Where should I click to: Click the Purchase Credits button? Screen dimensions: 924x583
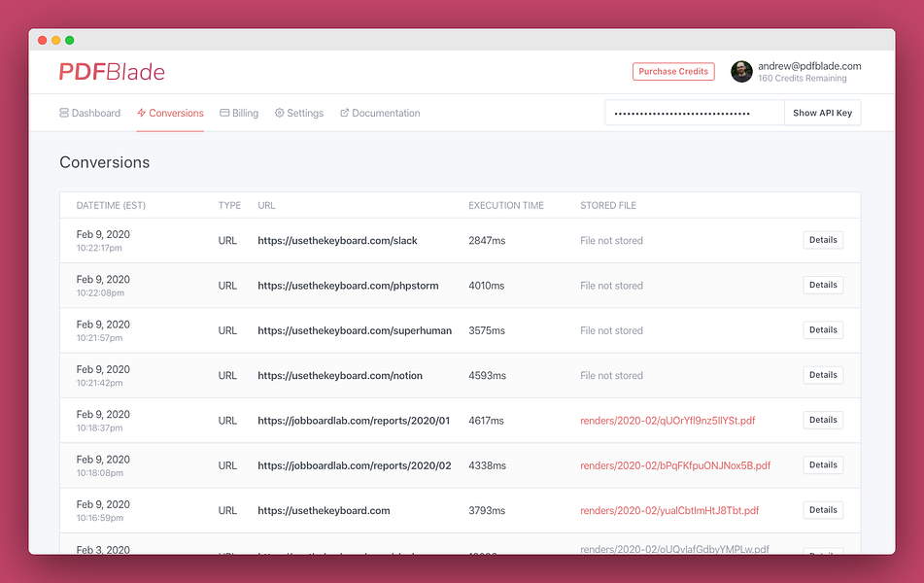click(x=673, y=71)
